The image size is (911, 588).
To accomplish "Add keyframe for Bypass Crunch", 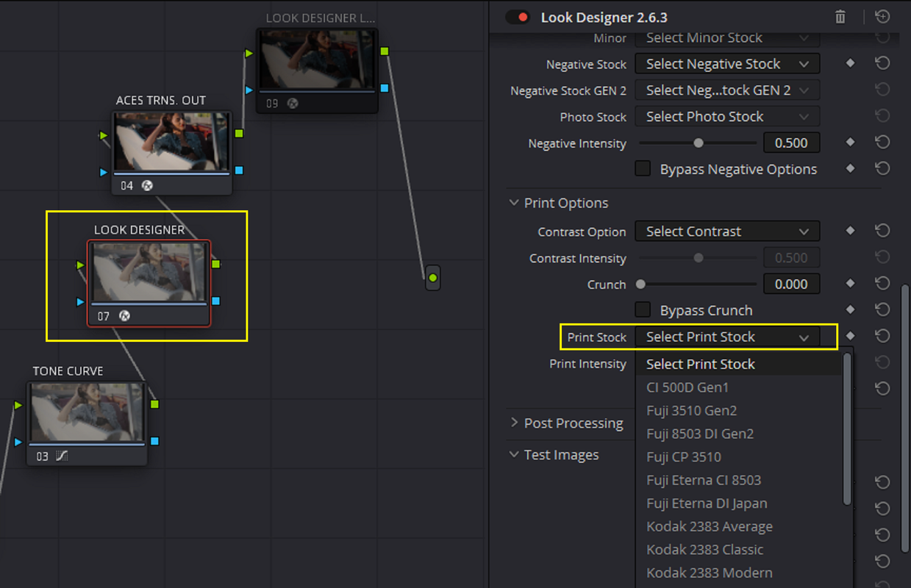I will 850,309.
